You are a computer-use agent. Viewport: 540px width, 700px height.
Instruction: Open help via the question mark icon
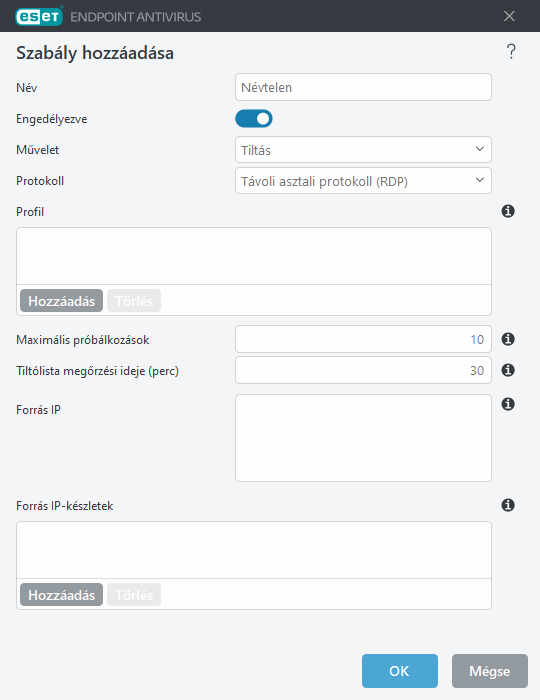[x=511, y=52]
